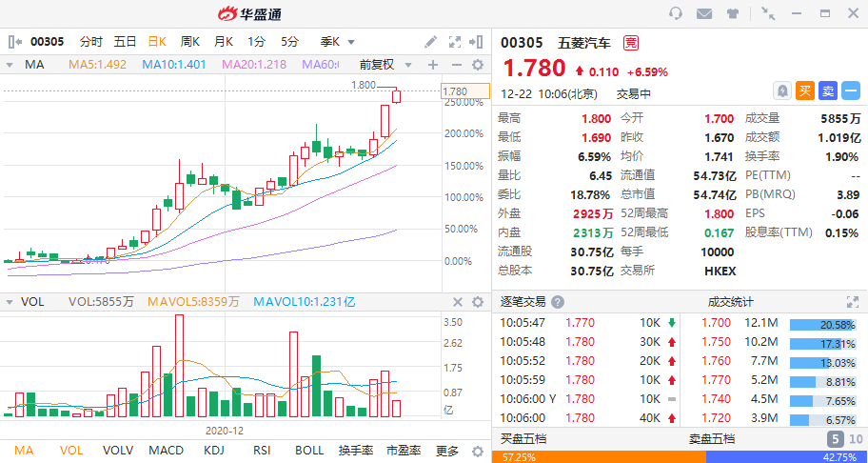868x463 pixels.
Task: Select 5-level order depth button
Action: 836,440
